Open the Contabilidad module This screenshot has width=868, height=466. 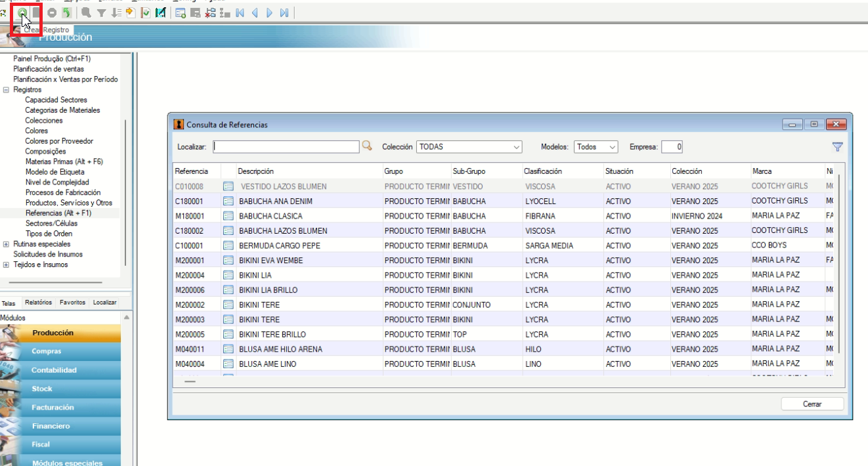[x=60, y=370]
